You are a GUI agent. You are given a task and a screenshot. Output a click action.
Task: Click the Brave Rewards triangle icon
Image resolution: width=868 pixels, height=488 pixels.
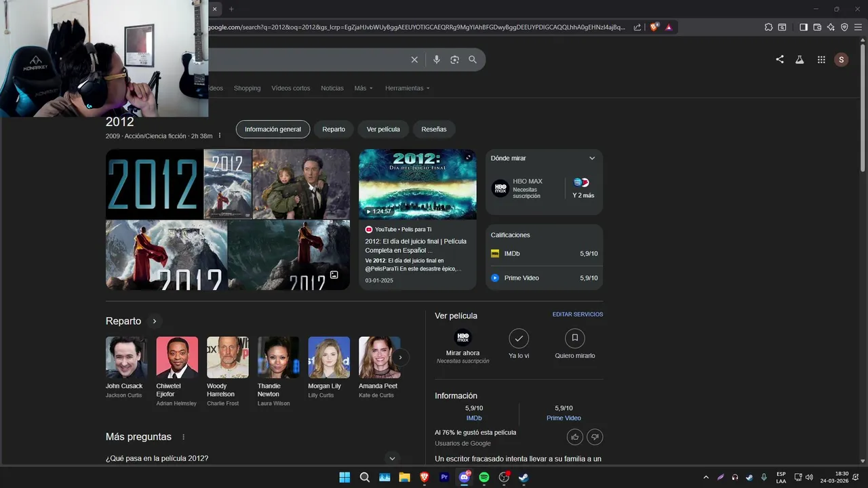(x=669, y=27)
